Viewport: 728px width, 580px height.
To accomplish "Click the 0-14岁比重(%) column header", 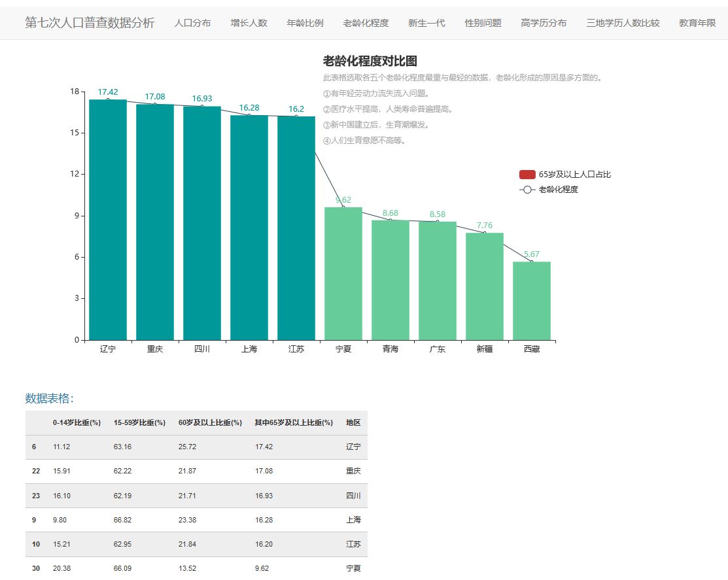I will pos(77,422).
